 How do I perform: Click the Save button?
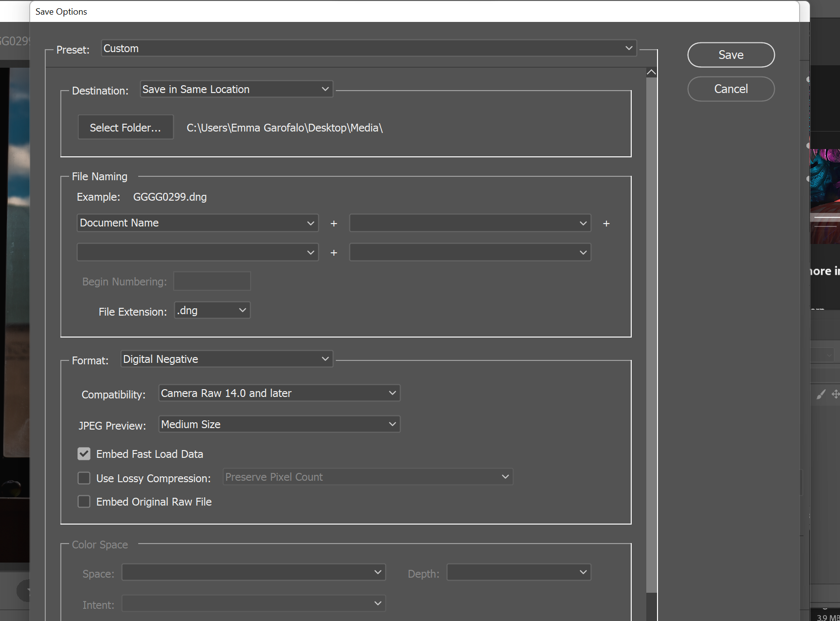(730, 55)
